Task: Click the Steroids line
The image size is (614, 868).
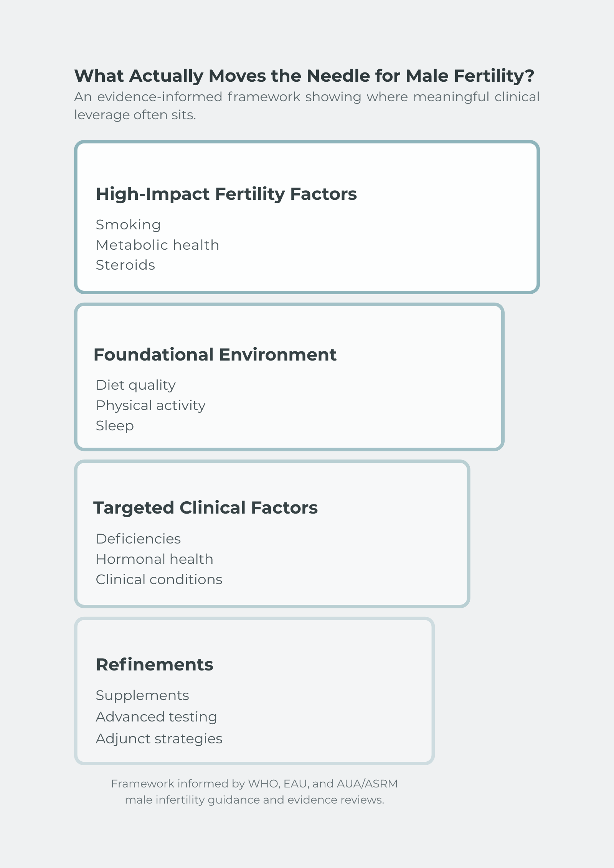Action: click(125, 265)
